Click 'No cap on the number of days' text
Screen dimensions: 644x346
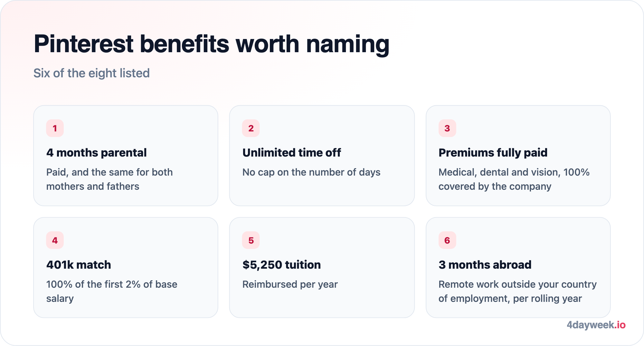point(311,172)
